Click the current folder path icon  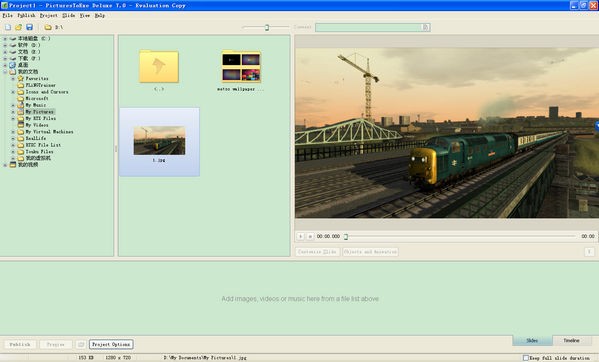pyautogui.click(x=48, y=27)
